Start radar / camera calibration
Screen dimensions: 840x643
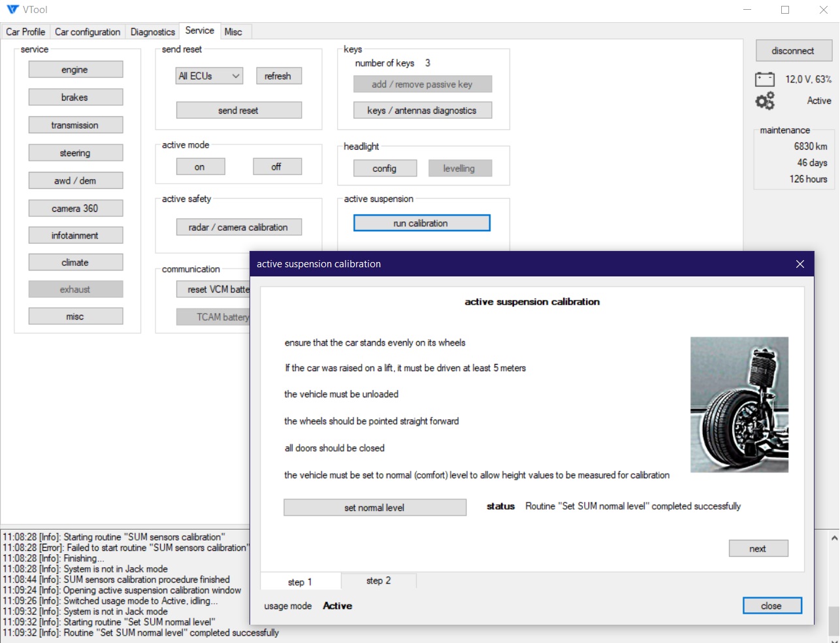pyautogui.click(x=238, y=227)
